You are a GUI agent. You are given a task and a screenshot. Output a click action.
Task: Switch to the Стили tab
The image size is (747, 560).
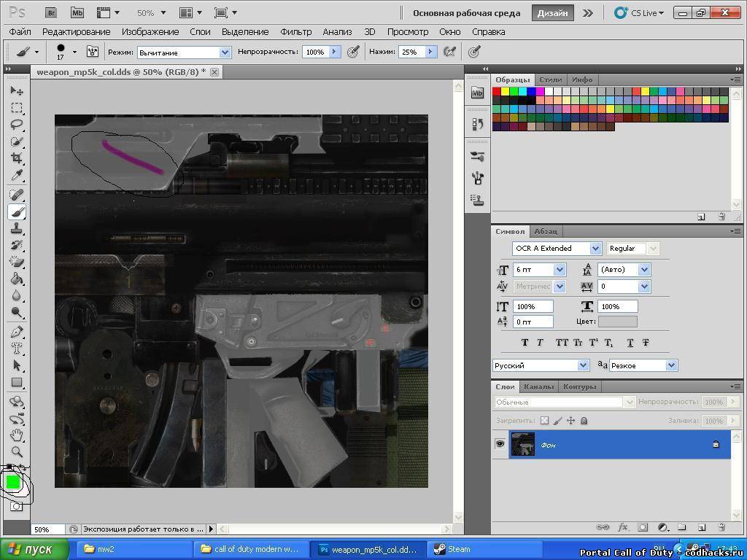tap(550, 79)
